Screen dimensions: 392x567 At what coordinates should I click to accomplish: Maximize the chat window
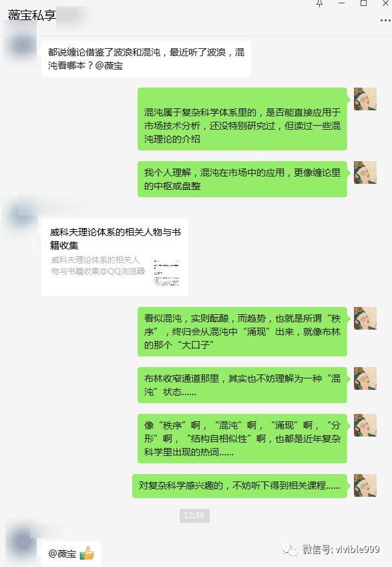363,3
